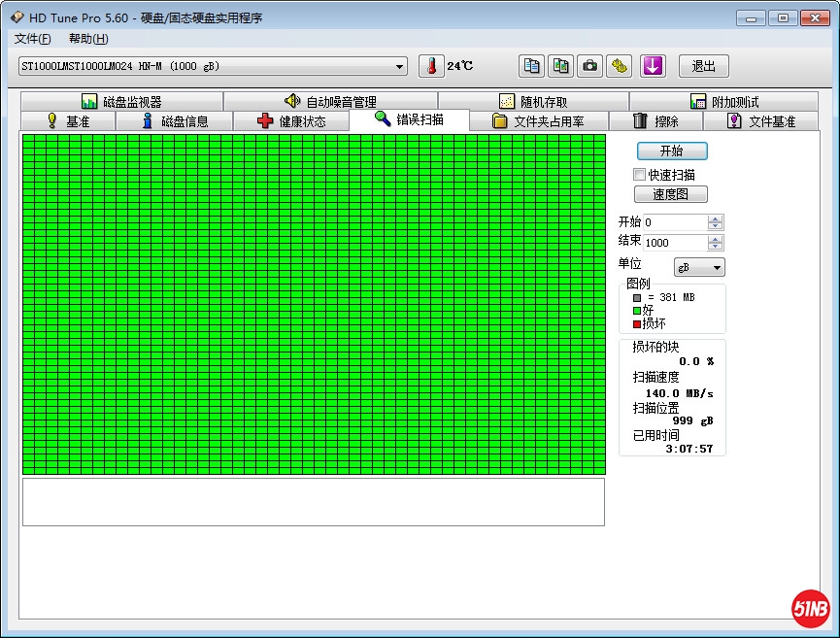Expand the drive selection dropdown
The height and width of the screenshot is (638, 840).
point(399,67)
